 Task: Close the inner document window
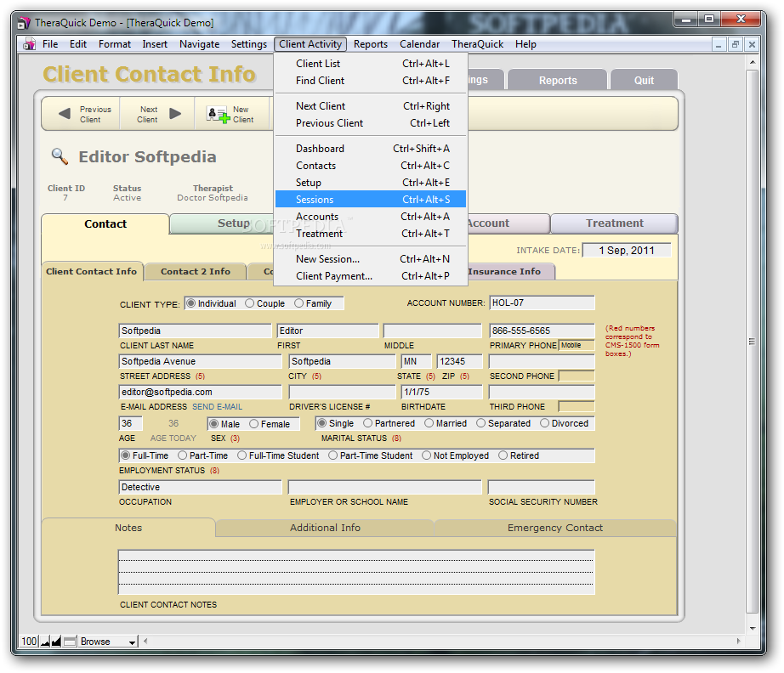coord(752,44)
